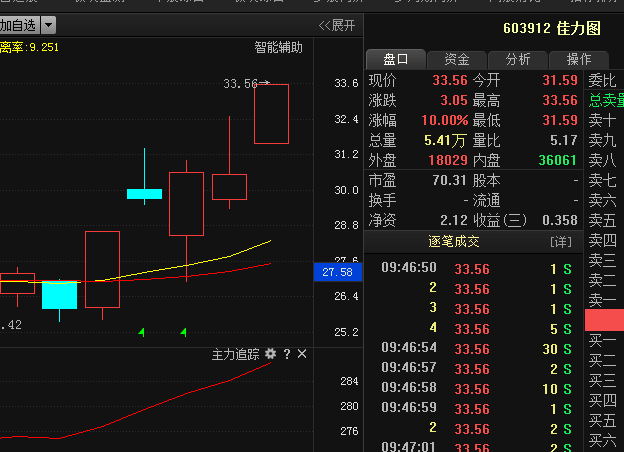The image size is (624, 452).
Task: Click the 总量 value 5.41万
Action: click(x=445, y=140)
